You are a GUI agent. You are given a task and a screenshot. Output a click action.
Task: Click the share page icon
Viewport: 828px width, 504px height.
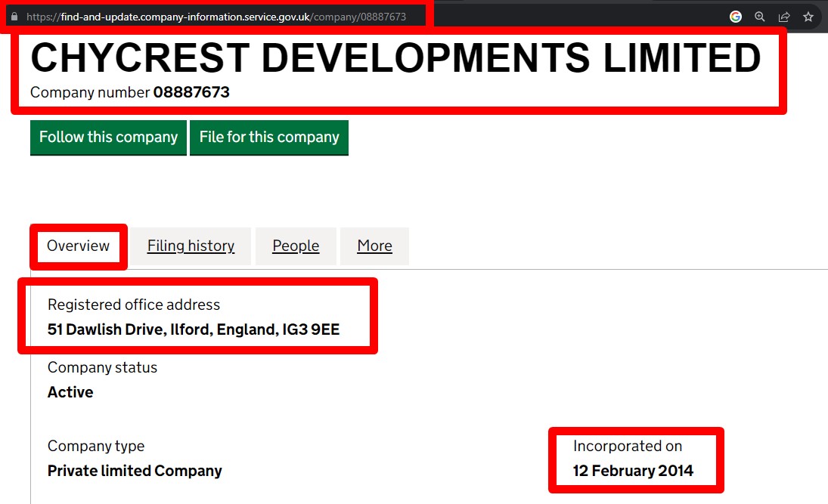click(x=784, y=17)
